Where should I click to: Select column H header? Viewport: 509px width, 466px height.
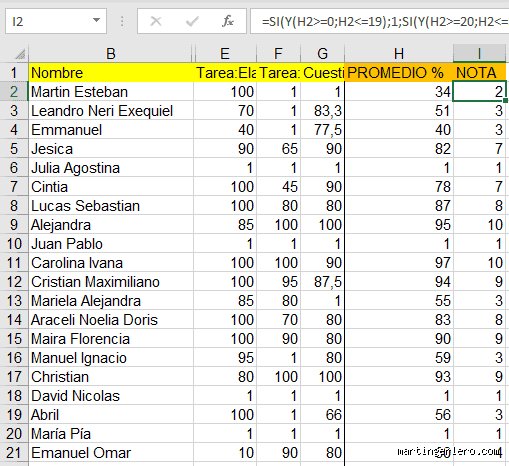point(399,53)
